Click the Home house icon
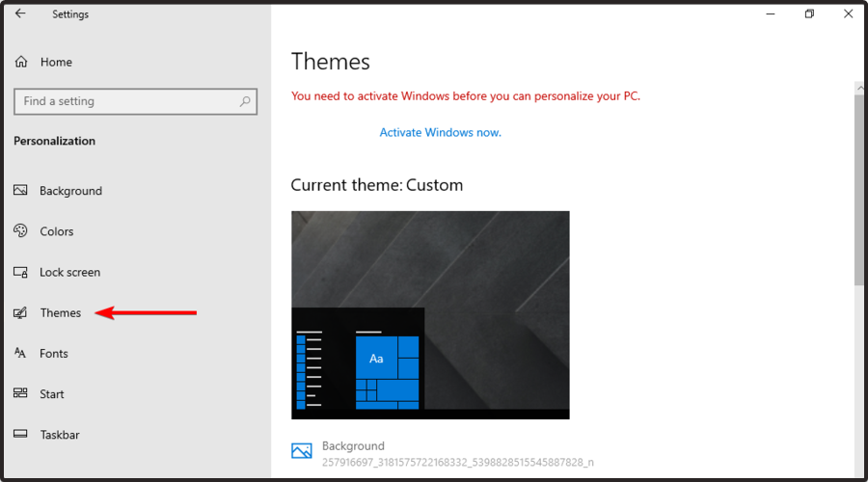Viewport: 868px width, 482px height. 21,62
